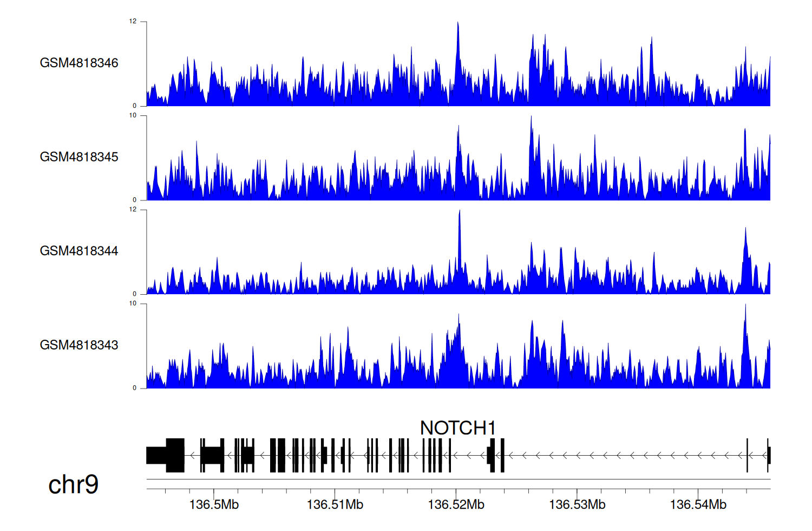Select the GSM4818345 track label

point(79,157)
